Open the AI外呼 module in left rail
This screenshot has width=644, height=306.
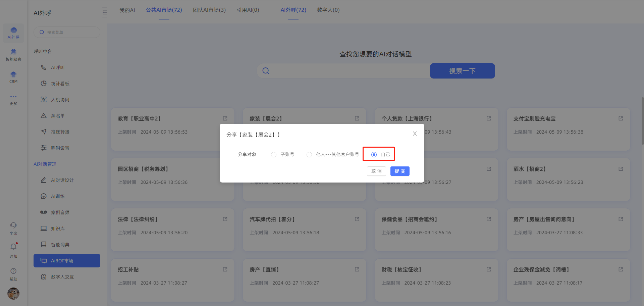(13, 33)
